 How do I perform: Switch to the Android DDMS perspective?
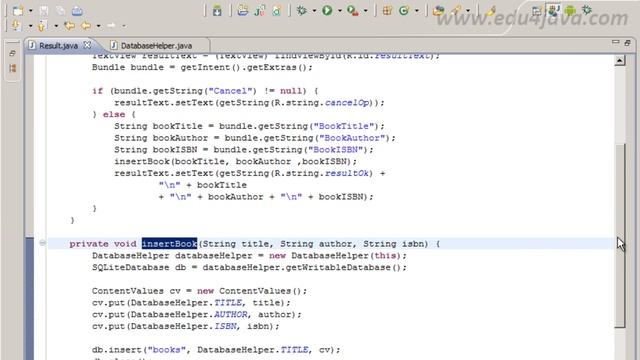(570, 11)
